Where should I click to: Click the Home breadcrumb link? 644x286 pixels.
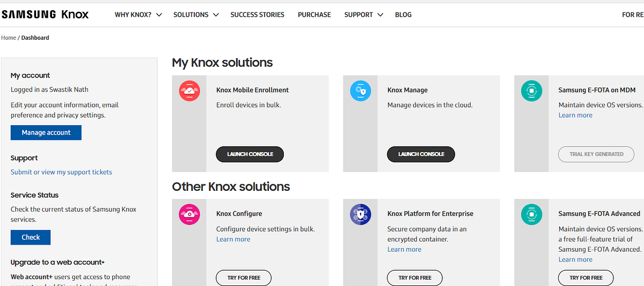pyautogui.click(x=9, y=38)
